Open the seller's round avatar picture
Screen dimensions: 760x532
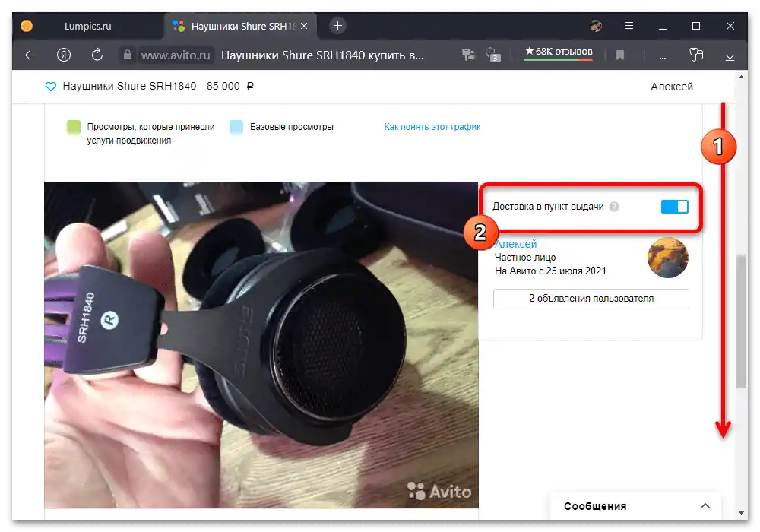pyautogui.click(x=667, y=258)
